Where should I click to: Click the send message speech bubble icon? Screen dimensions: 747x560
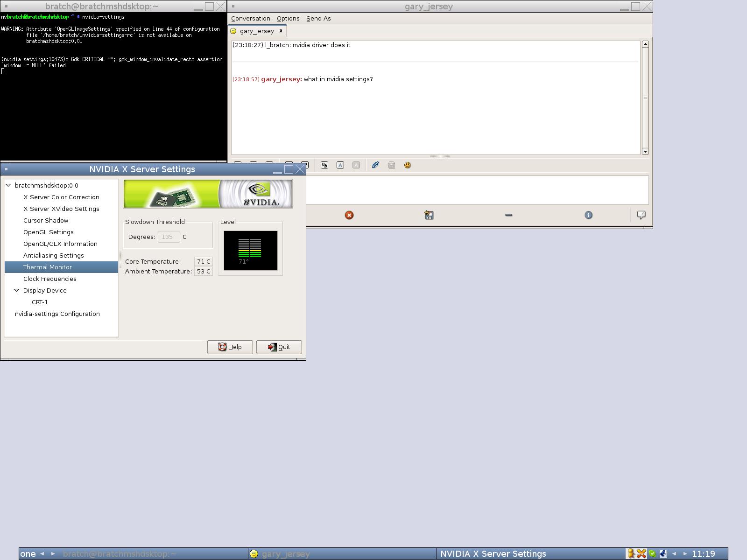click(641, 215)
